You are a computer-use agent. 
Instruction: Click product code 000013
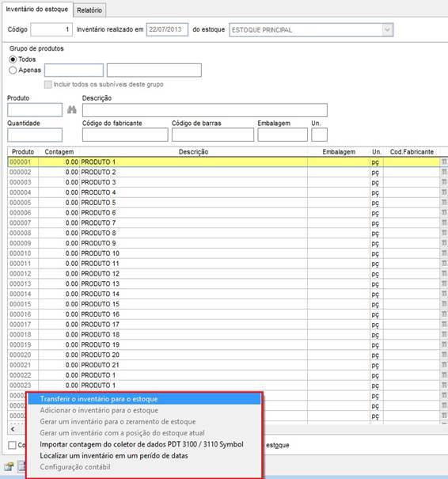click(x=20, y=283)
